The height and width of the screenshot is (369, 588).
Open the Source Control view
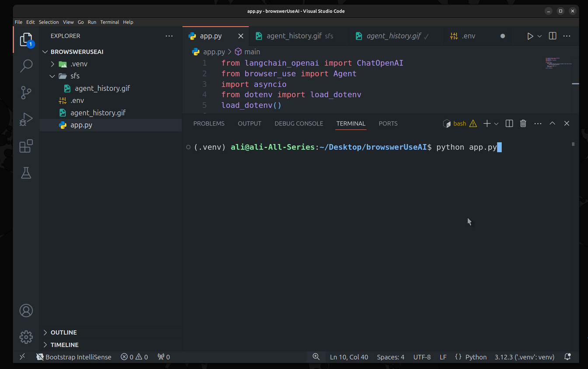(x=26, y=92)
